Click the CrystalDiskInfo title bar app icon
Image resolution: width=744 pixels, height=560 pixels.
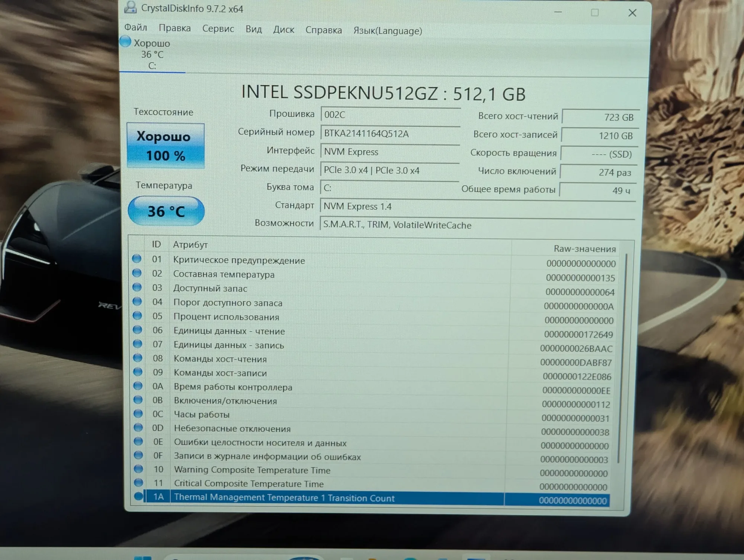pyautogui.click(x=130, y=7)
